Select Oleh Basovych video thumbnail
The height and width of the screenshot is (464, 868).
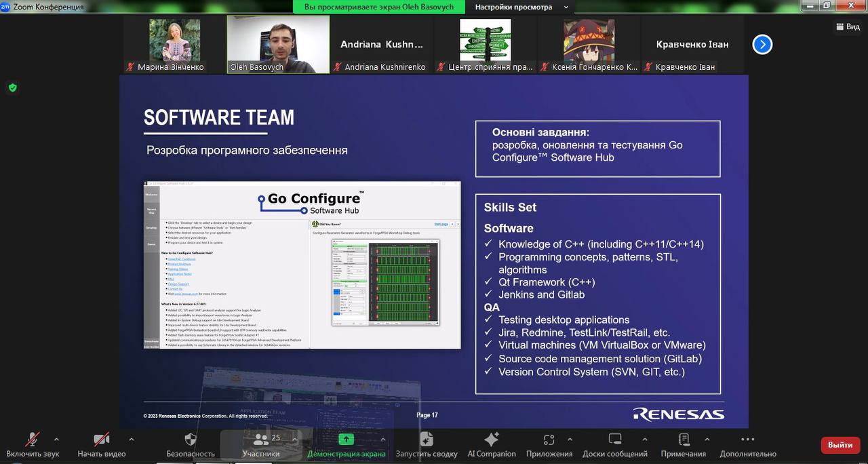click(278, 44)
